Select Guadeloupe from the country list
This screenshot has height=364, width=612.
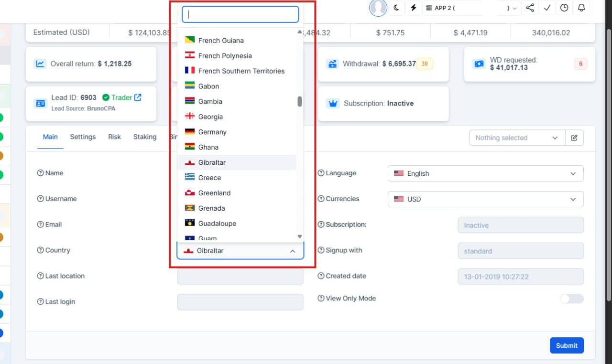click(x=237, y=224)
